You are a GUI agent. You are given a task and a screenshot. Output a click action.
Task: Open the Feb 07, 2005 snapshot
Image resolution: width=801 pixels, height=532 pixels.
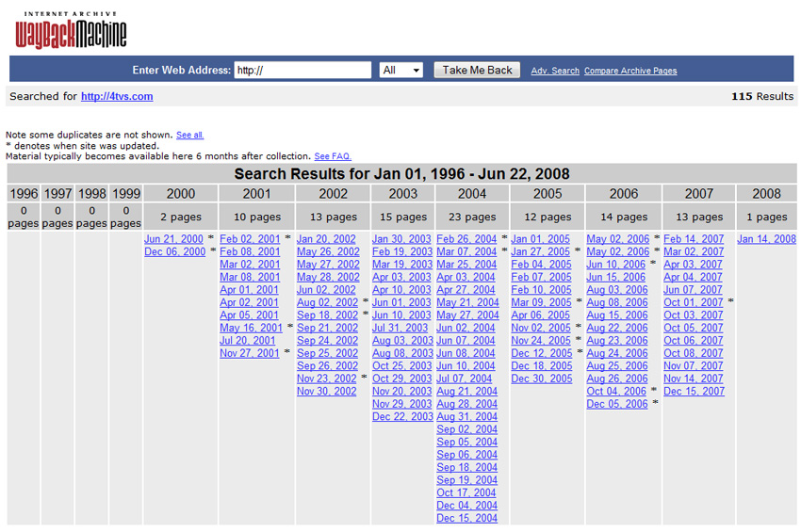tap(542, 277)
